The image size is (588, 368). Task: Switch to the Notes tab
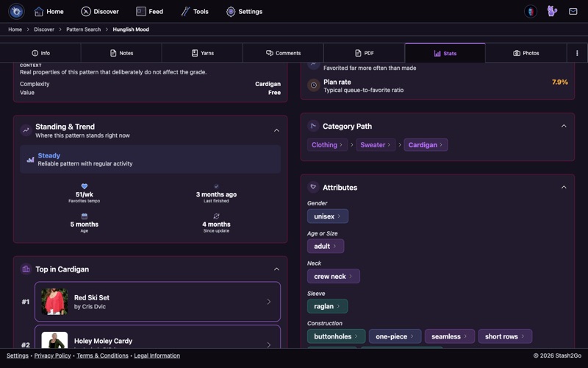[x=121, y=53]
